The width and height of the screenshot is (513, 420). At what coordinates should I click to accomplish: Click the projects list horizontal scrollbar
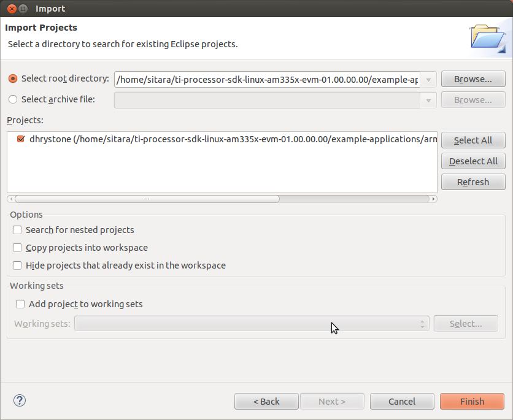point(147,199)
